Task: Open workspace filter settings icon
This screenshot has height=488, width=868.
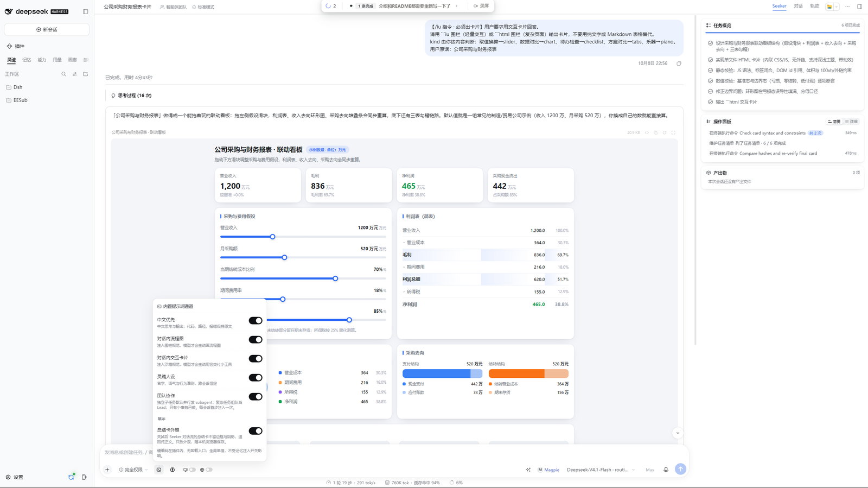Action: tap(74, 74)
